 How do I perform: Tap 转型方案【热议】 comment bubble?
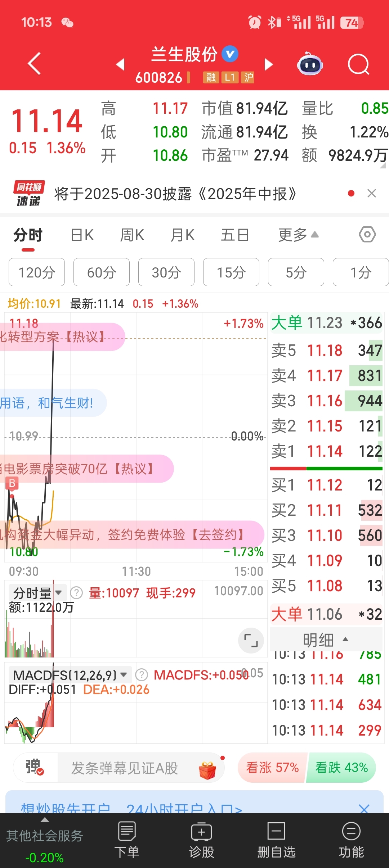pos(62,337)
